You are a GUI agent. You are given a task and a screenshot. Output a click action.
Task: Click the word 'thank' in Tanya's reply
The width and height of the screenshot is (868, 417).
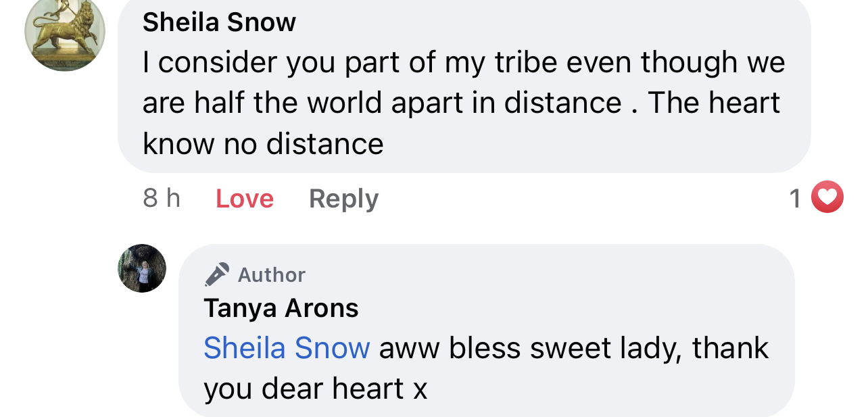(731, 348)
